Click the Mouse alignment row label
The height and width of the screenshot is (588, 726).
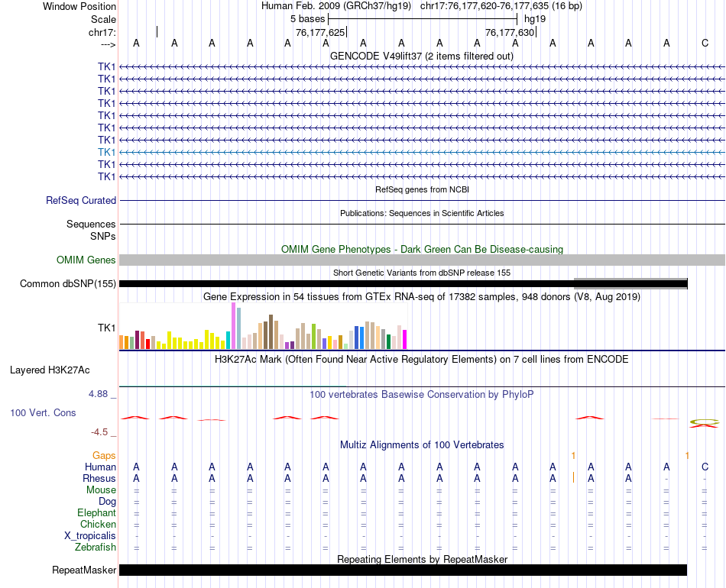101,490
